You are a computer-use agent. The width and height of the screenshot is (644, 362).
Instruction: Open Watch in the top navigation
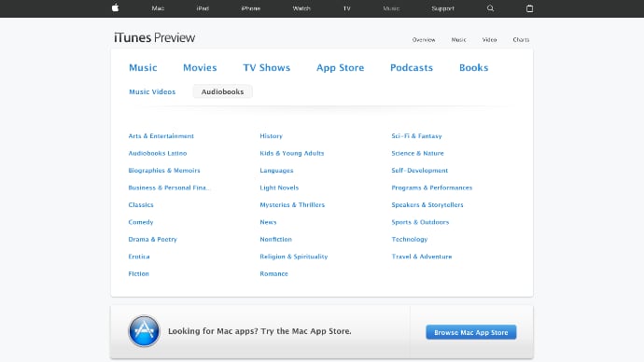coord(301,8)
